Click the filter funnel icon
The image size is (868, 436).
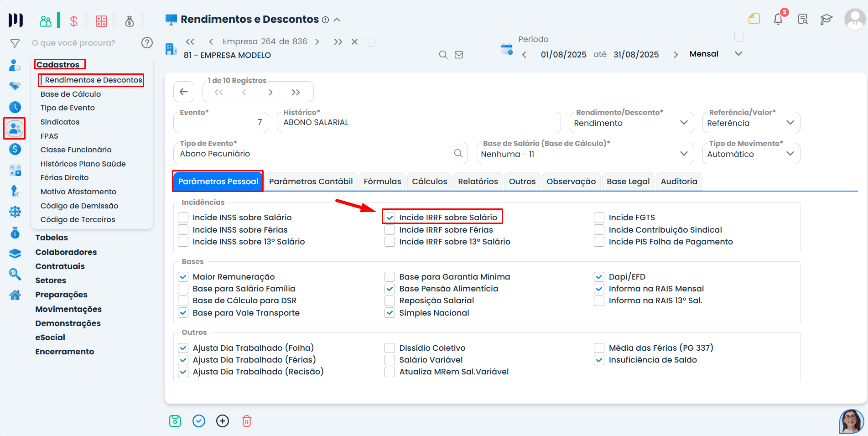(x=15, y=43)
